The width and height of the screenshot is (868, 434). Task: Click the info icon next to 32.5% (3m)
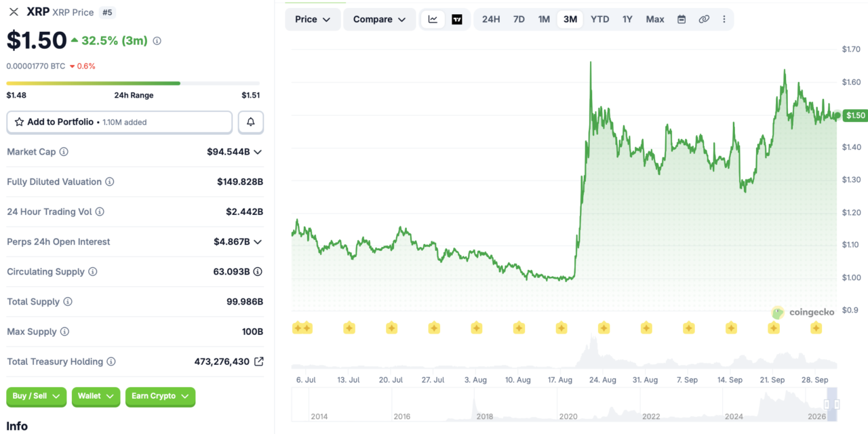[x=157, y=41]
